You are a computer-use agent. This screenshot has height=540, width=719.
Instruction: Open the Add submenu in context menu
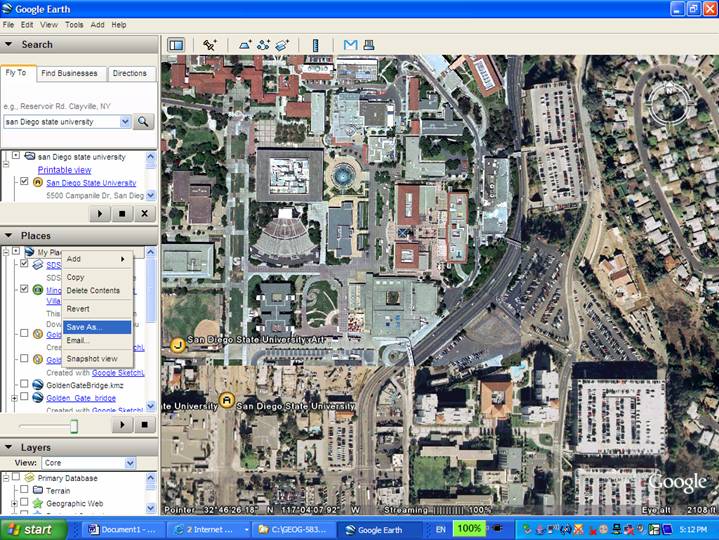click(x=97, y=259)
